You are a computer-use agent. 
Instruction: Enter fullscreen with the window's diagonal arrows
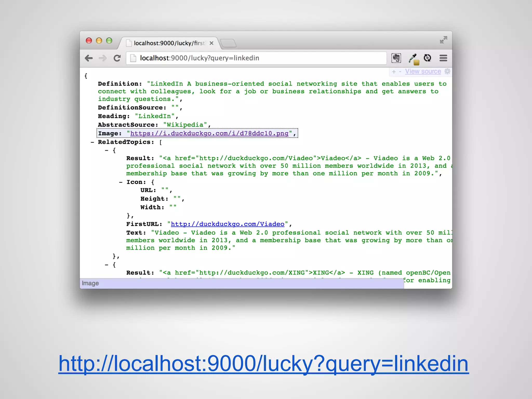[443, 40]
